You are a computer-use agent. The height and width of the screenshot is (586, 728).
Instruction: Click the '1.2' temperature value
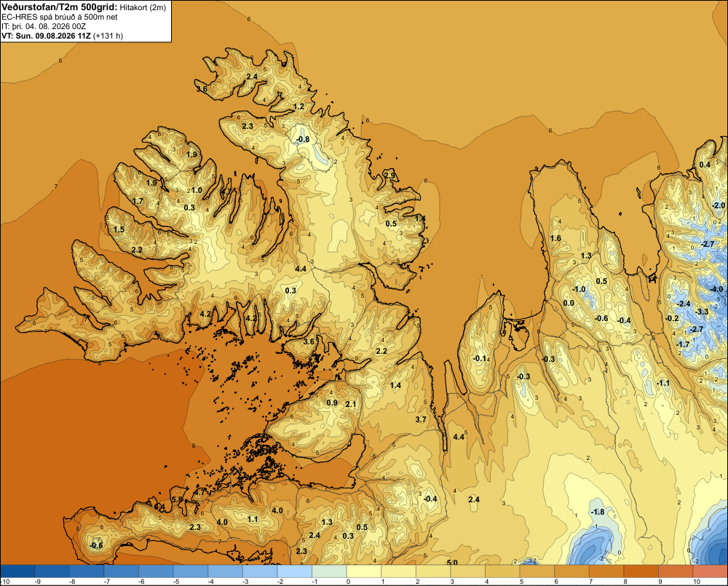click(299, 106)
